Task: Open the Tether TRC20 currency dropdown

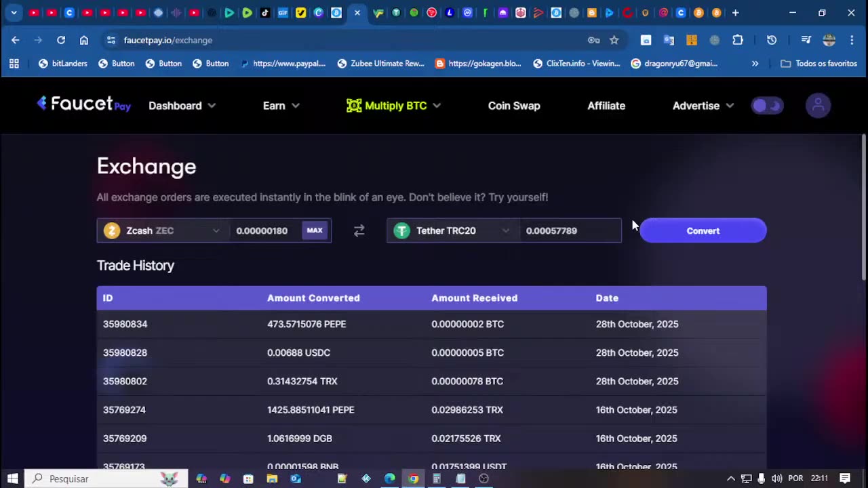Action: [x=452, y=230]
